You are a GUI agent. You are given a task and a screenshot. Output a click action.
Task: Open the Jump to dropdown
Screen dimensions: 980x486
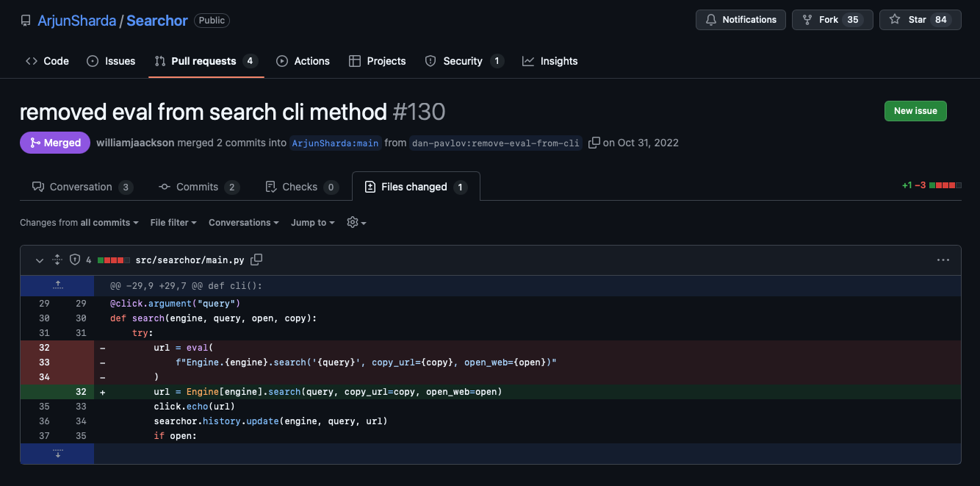tap(312, 223)
